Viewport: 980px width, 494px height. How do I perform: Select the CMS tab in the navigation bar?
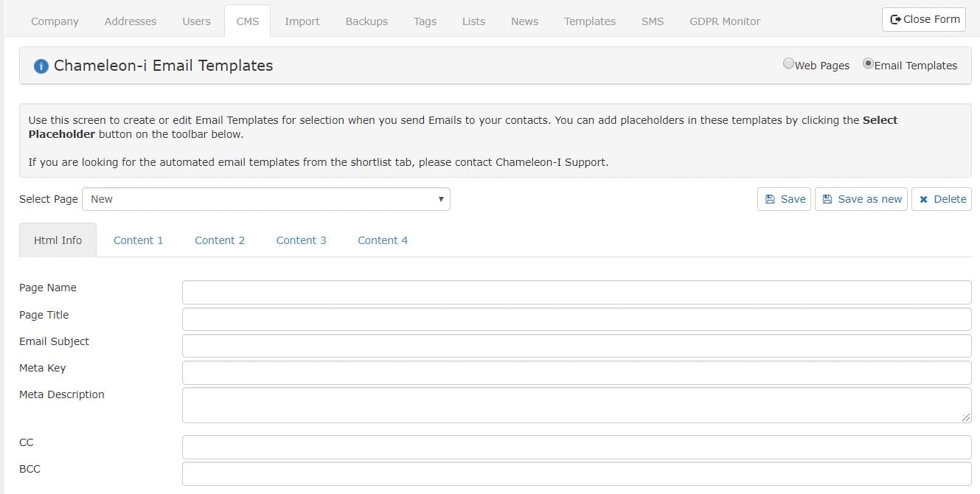(x=248, y=21)
